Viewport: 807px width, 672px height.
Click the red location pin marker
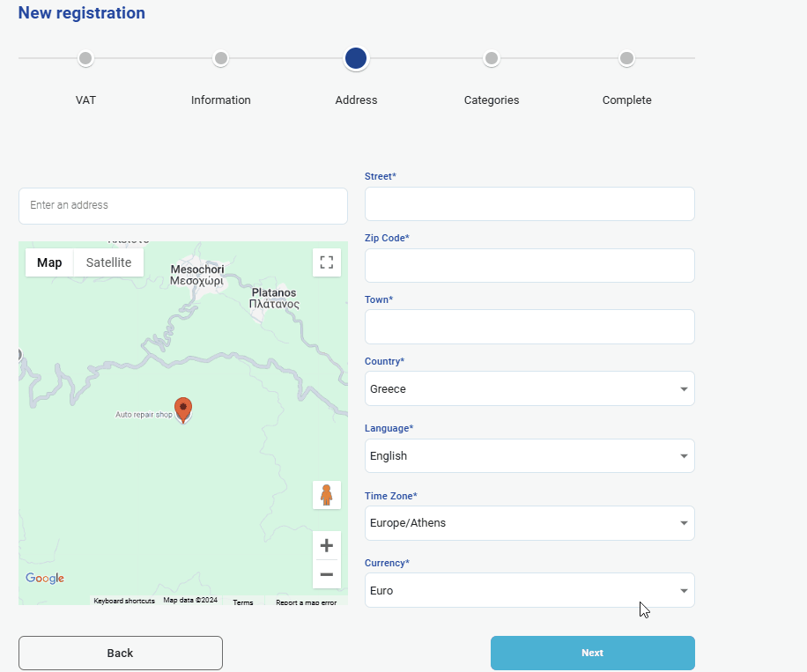[183, 409]
